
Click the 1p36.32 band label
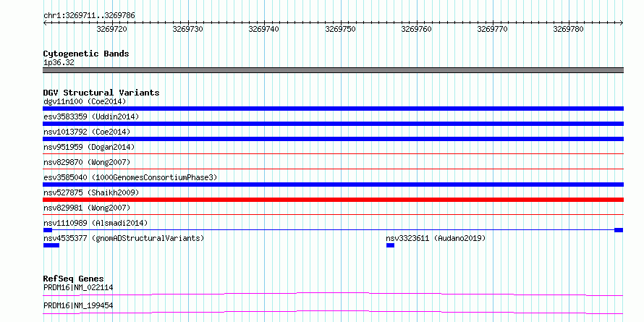(x=59, y=63)
